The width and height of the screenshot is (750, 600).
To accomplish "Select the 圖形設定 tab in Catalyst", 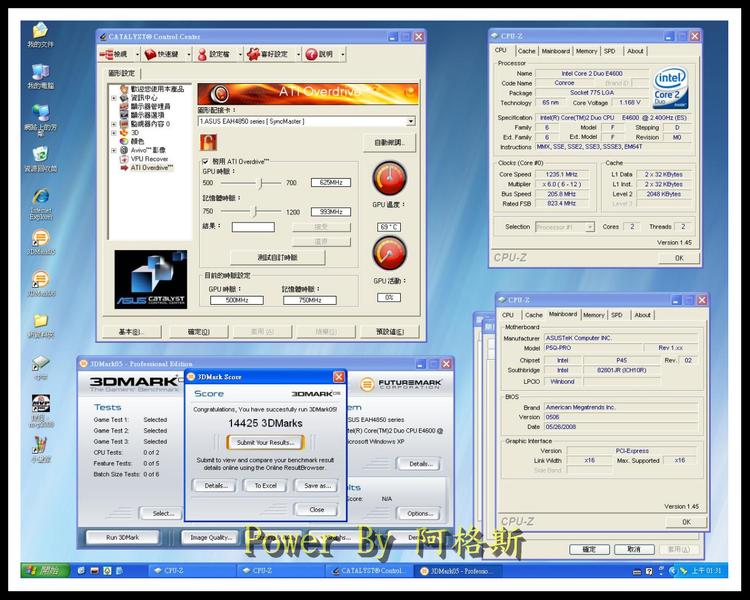I will coord(121,73).
